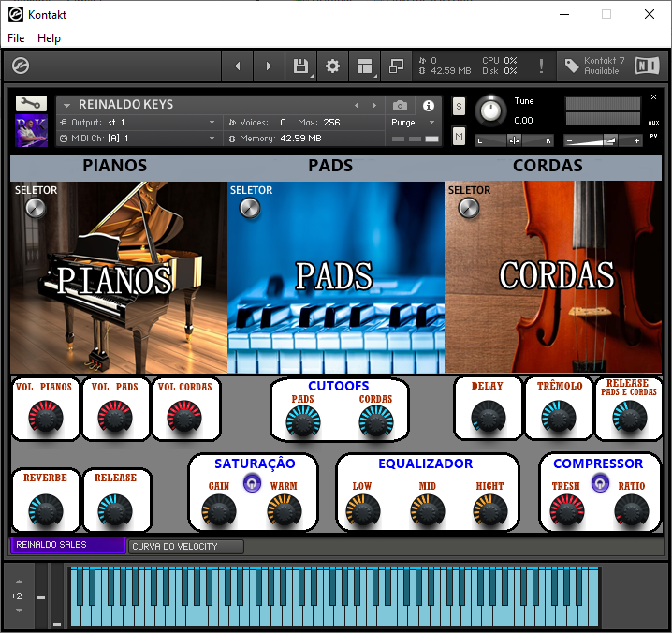Click the camera snapshot icon

click(400, 105)
